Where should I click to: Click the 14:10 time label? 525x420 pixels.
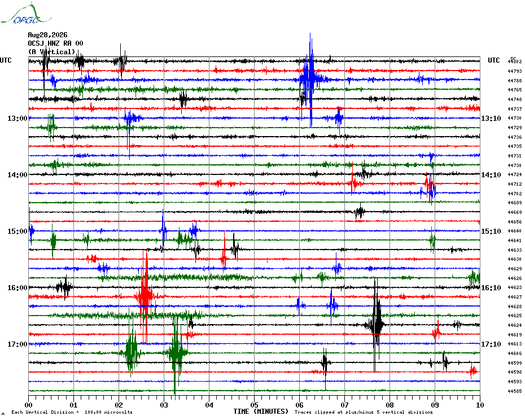coord(491,175)
